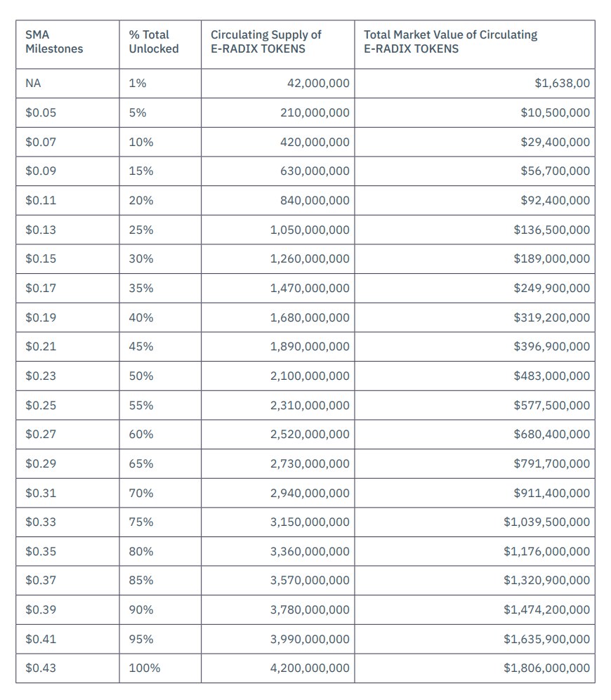
Task: Select the % Total Unlocked header cell
Action: click(x=160, y=45)
